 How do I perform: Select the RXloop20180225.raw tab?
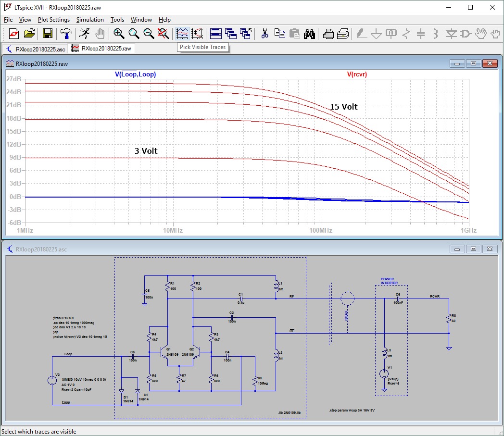(102, 49)
